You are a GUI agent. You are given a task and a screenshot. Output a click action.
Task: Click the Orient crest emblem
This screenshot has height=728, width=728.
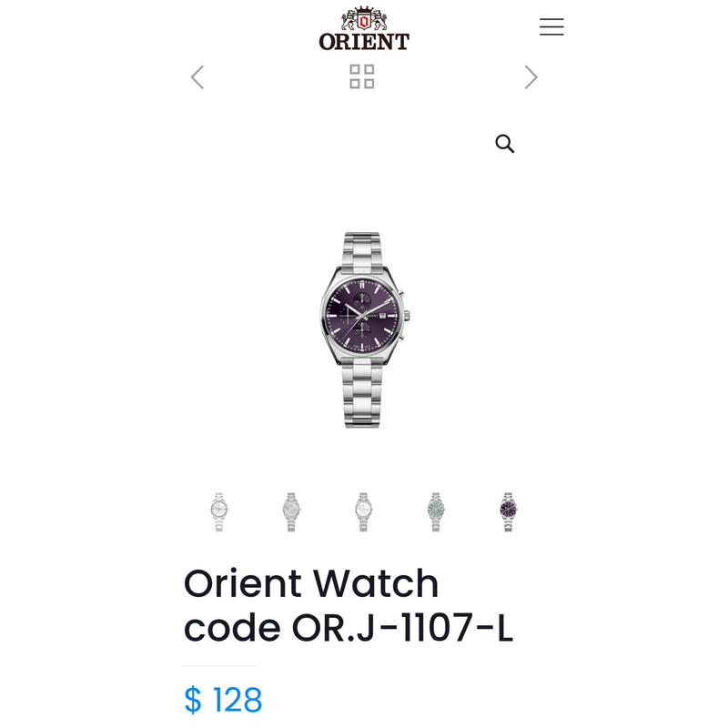pyautogui.click(x=364, y=18)
